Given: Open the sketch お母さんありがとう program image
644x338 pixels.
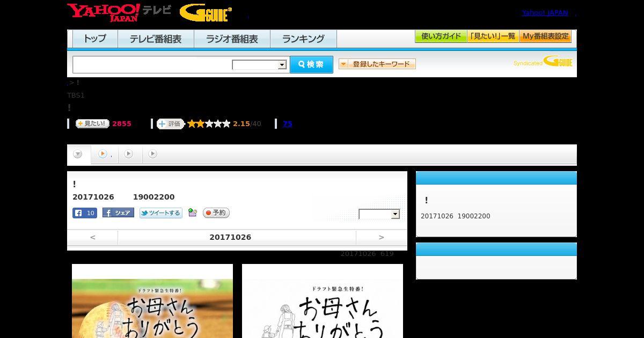Looking at the screenshot, I should click(x=323, y=301).
